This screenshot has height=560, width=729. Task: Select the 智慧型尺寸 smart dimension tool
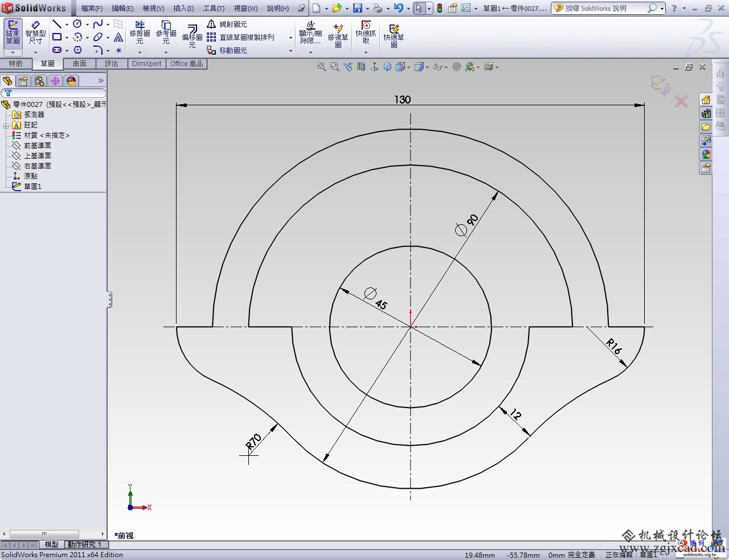[35, 33]
